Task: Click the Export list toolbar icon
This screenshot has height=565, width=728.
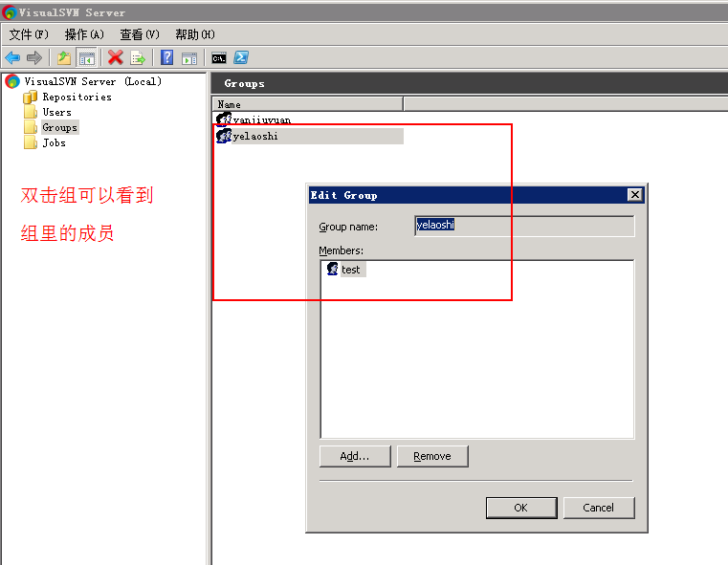Action: click(x=138, y=58)
